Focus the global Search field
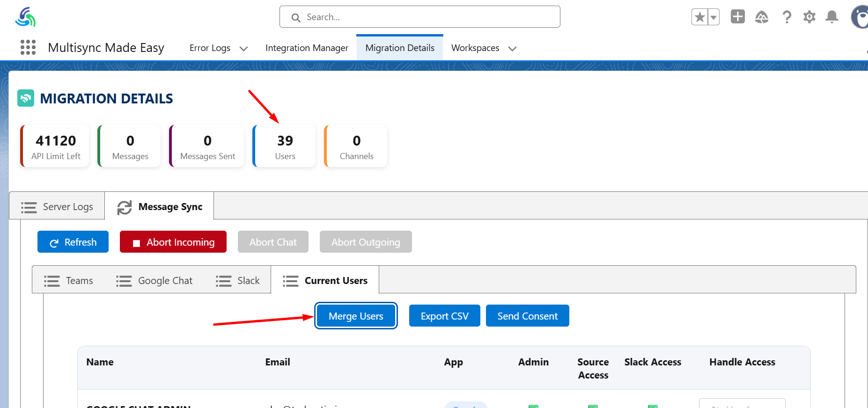Viewport: 868px width, 408px height. tap(420, 17)
